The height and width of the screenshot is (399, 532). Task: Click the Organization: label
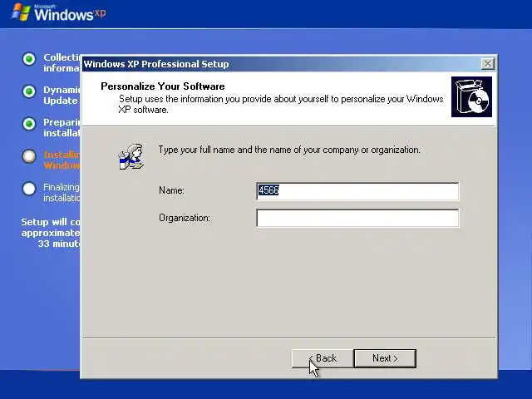[x=185, y=218]
